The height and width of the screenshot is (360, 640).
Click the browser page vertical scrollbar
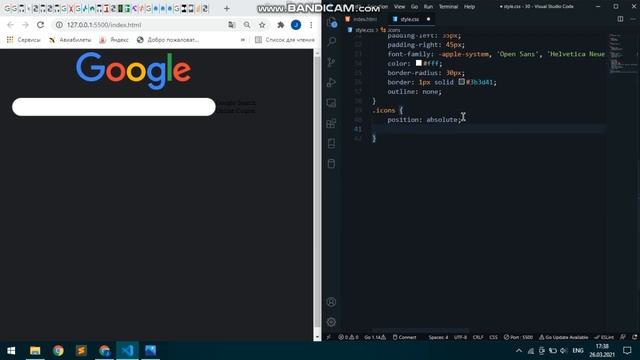(317, 195)
